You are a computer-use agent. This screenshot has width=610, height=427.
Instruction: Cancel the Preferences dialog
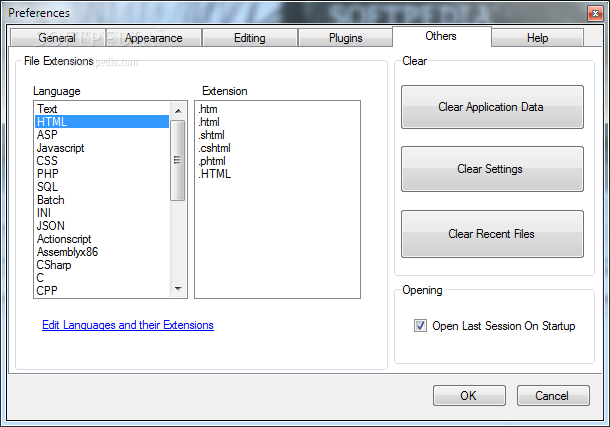click(x=553, y=396)
